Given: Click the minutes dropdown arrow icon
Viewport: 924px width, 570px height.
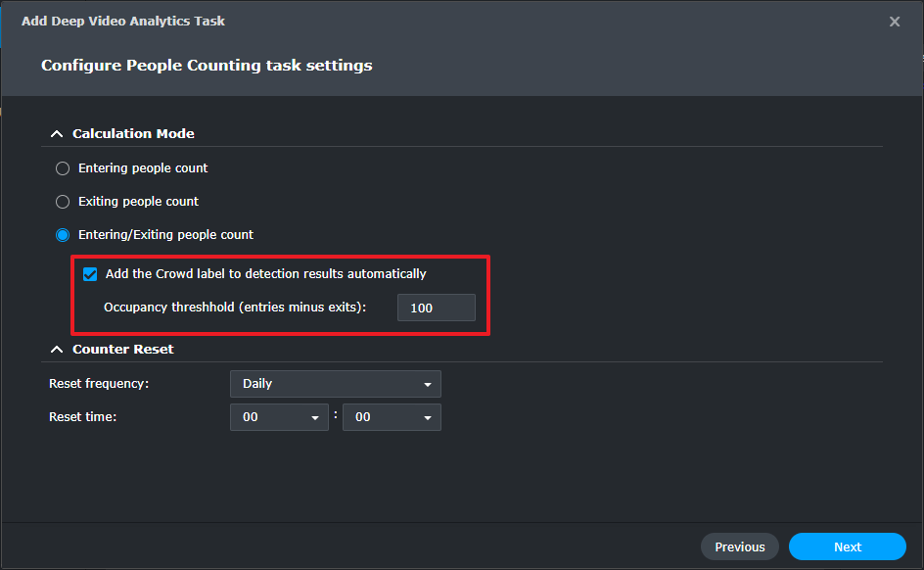Looking at the screenshot, I should click(429, 417).
